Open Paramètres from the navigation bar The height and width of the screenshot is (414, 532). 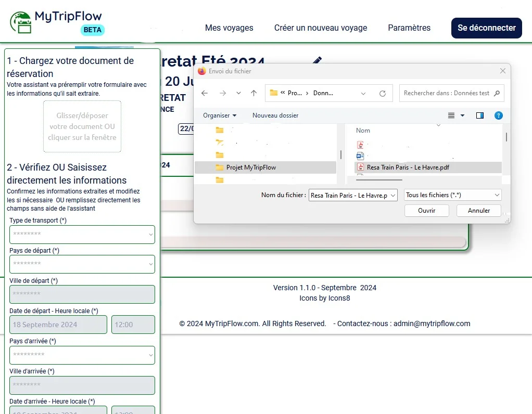pyautogui.click(x=409, y=28)
